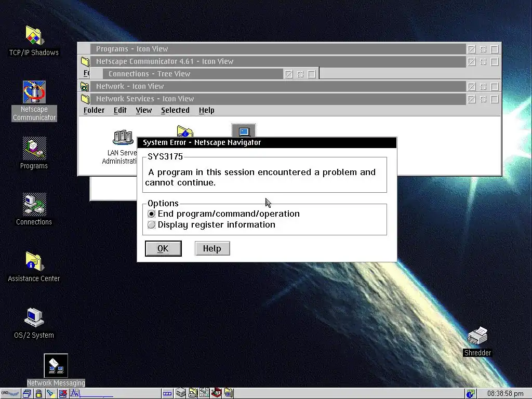The height and width of the screenshot is (399, 532).
Task: Click the tray selector icon in WarpCenter
Action: pos(167,394)
